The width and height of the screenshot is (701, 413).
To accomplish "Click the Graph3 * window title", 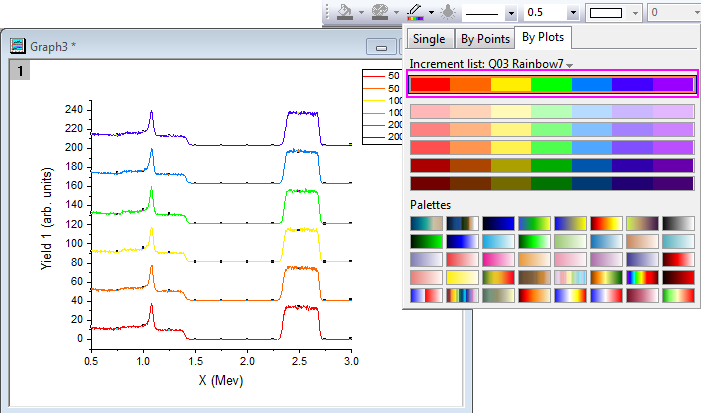I will pyautogui.click(x=53, y=46).
